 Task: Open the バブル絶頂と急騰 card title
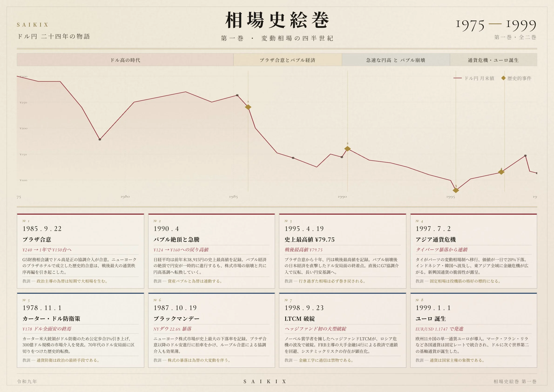tap(176, 240)
